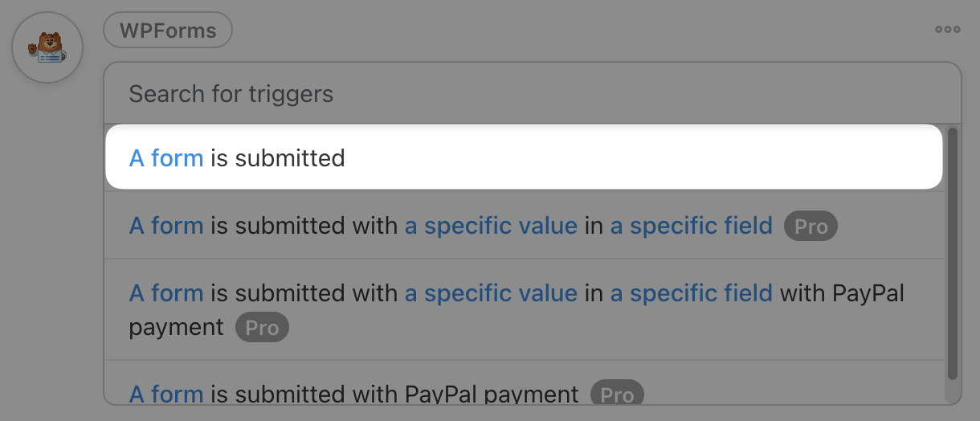
Task: Click "a specific field" link in second trigger
Action: [691, 226]
